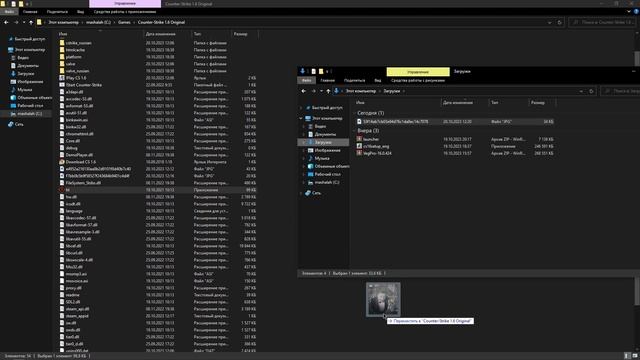Select the Play CS 1.6 shortcut icon
The height and width of the screenshot is (360, 640).
62,78
